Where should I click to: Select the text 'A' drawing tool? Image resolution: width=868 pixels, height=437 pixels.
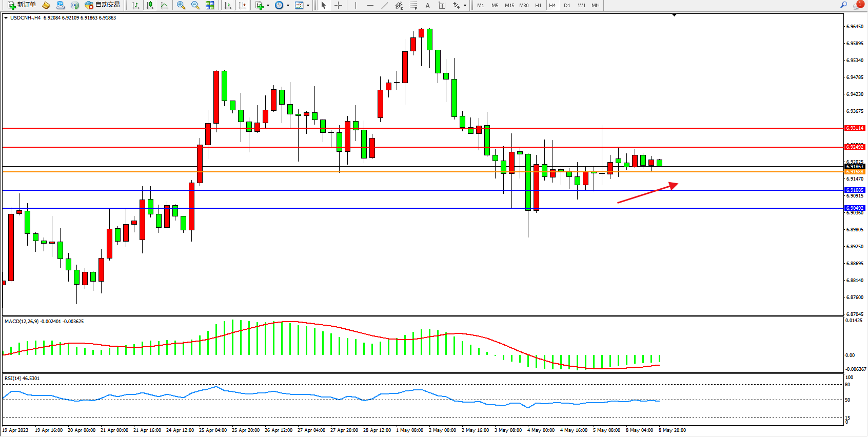(427, 5)
